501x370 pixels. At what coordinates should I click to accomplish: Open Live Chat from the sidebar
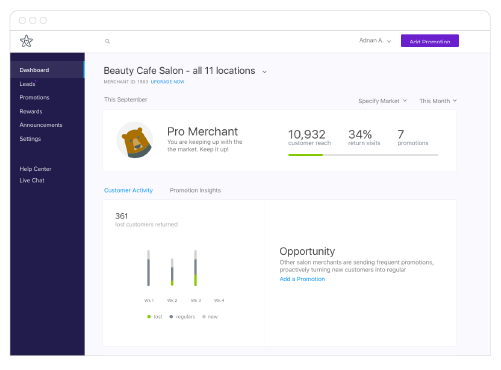[x=32, y=180]
